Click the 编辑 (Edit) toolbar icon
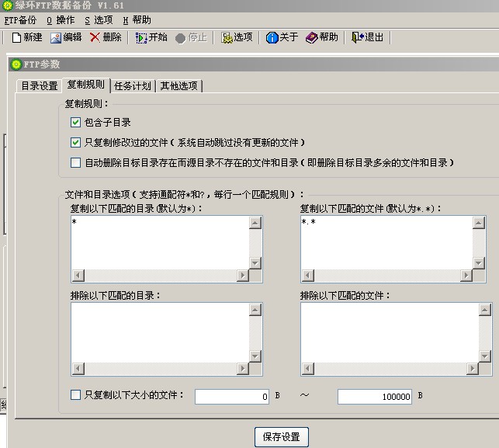The image size is (499, 448). [56, 37]
